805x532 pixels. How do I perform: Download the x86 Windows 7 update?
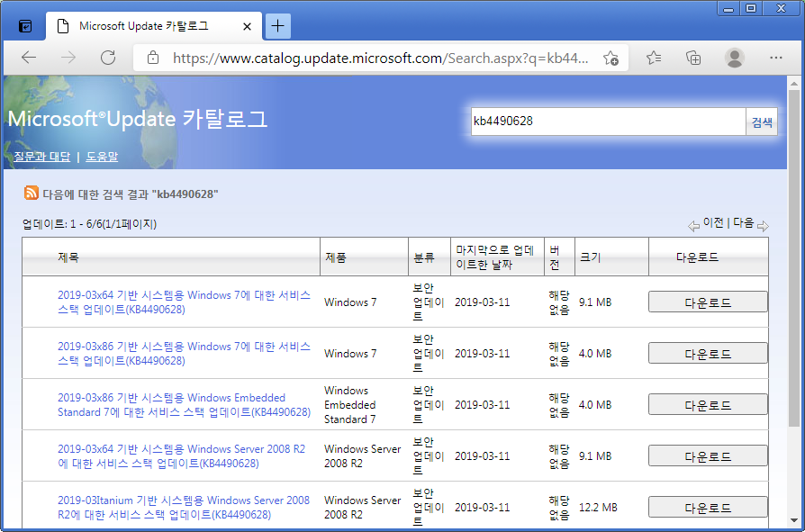point(708,354)
